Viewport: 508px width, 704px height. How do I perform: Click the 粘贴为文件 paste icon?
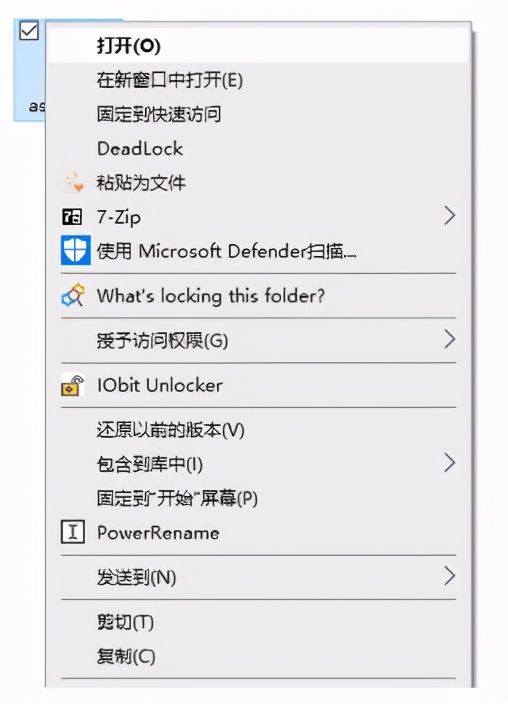coord(75,182)
